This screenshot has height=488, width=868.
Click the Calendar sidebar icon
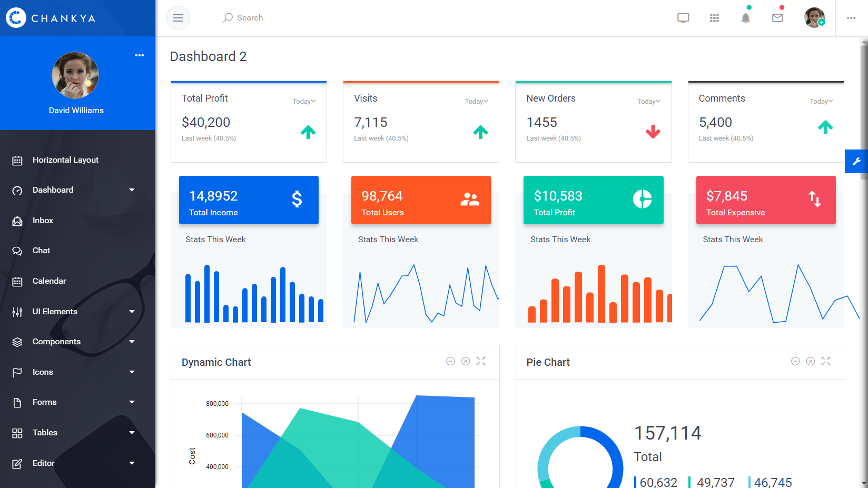pyautogui.click(x=17, y=282)
